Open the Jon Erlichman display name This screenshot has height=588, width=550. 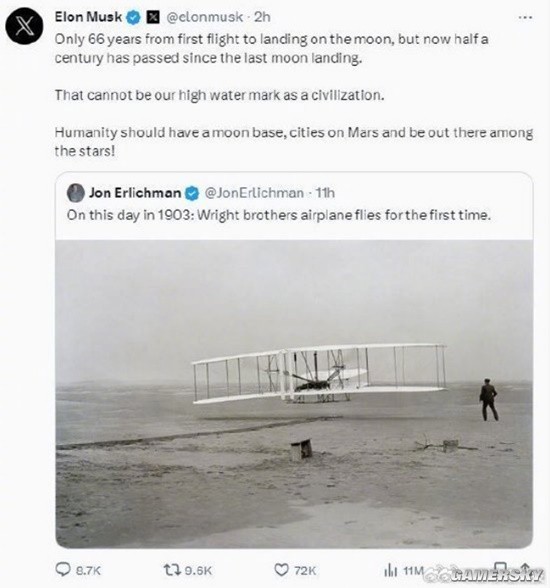coord(135,193)
